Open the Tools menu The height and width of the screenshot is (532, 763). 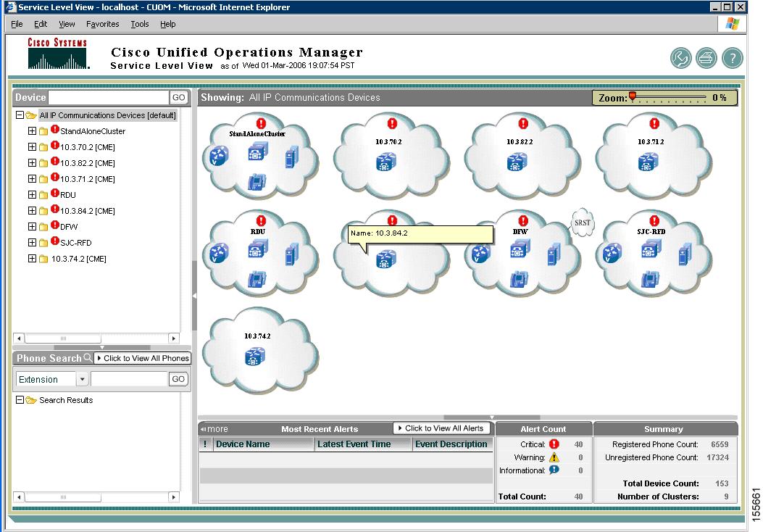[x=139, y=24]
